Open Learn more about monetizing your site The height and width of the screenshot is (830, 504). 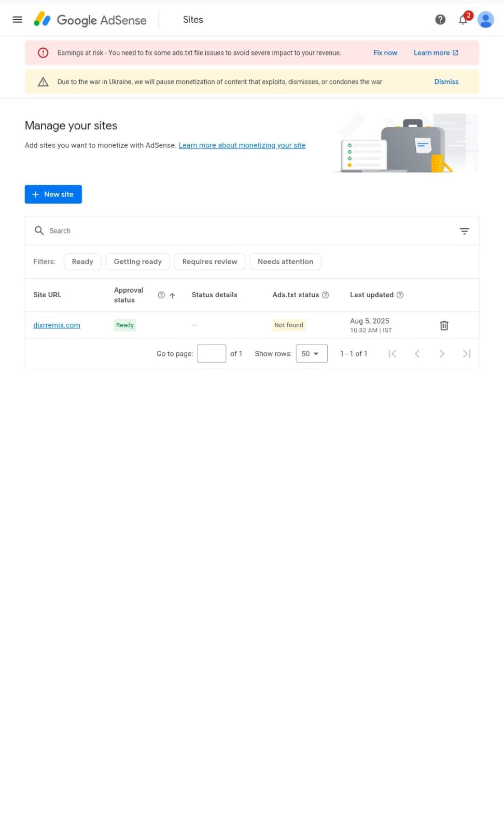click(x=242, y=145)
